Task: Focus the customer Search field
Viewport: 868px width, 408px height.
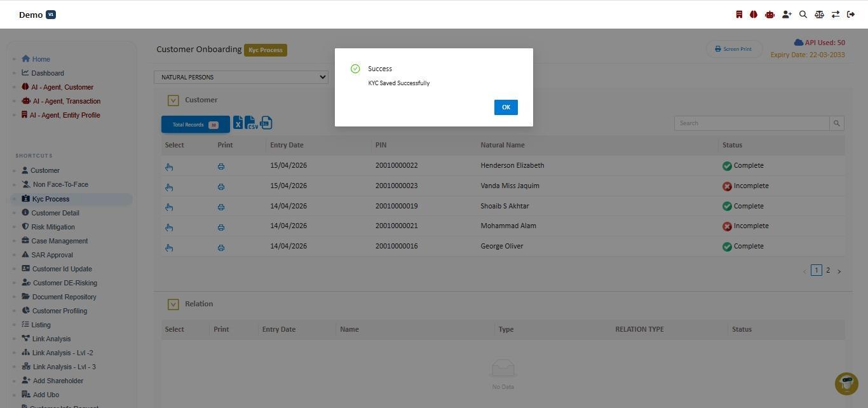Action: pos(752,123)
